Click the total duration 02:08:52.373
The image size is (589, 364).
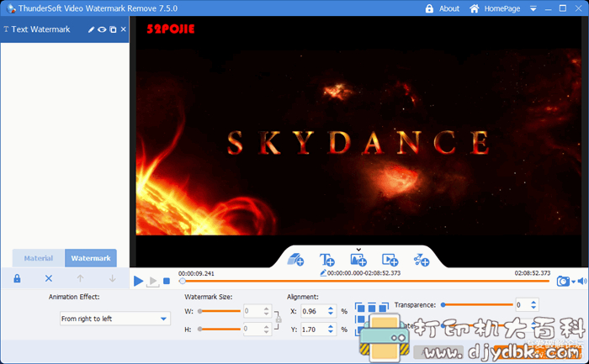click(533, 273)
